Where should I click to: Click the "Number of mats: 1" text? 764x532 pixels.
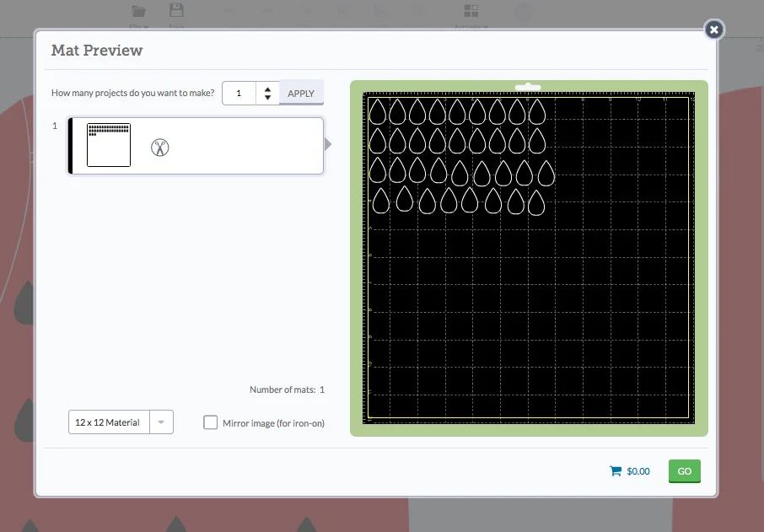[x=287, y=390]
